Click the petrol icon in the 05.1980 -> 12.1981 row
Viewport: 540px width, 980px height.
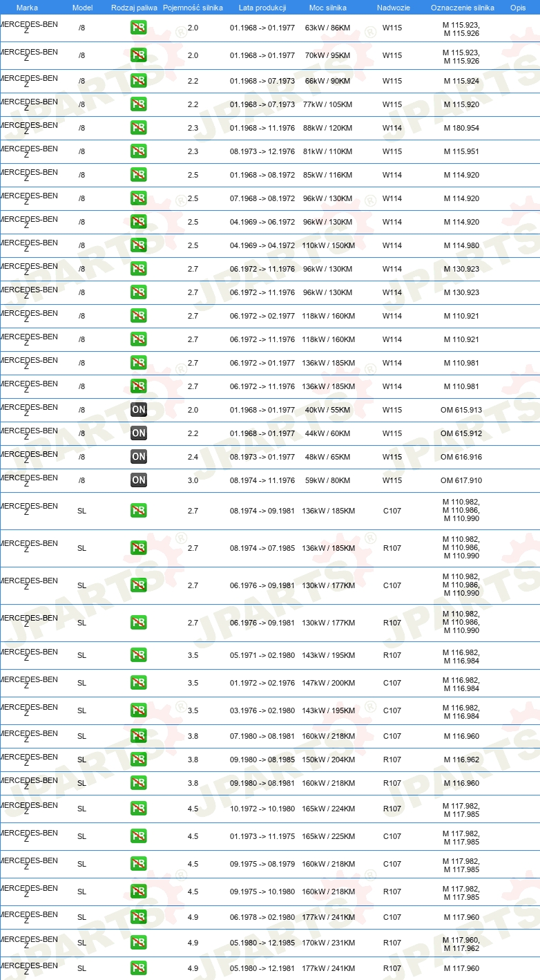(x=139, y=969)
